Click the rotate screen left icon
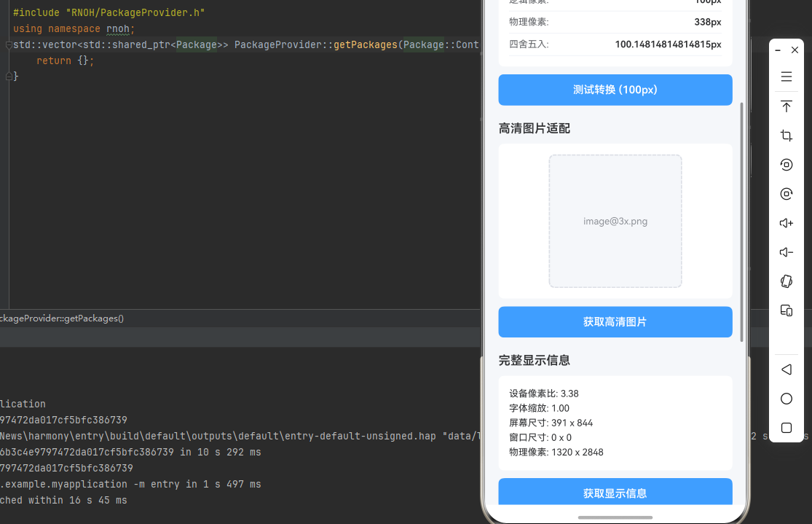Screen dimensions: 812x524 (x=786, y=165)
